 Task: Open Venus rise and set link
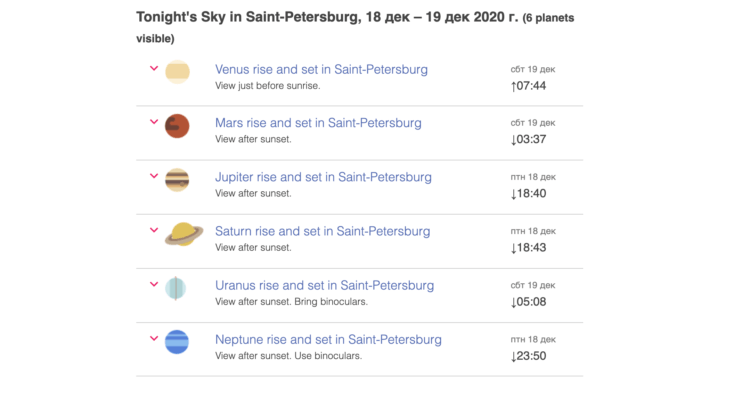(321, 70)
